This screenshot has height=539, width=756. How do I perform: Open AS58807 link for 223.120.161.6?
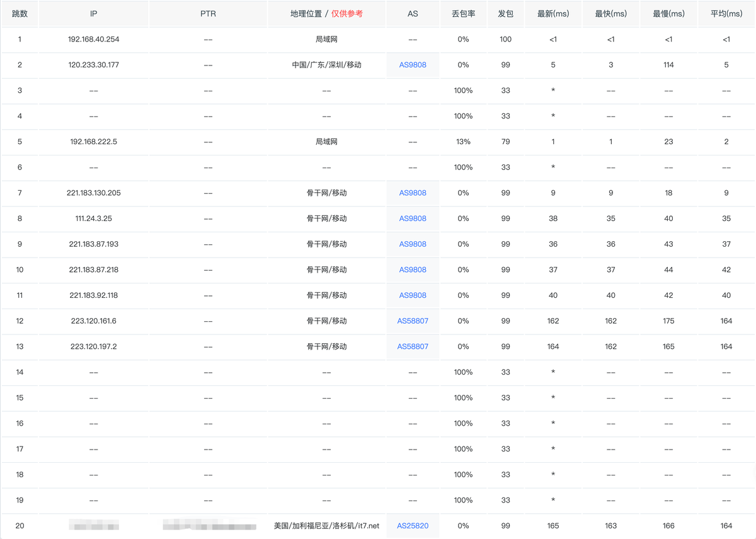click(x=413, y=321)
